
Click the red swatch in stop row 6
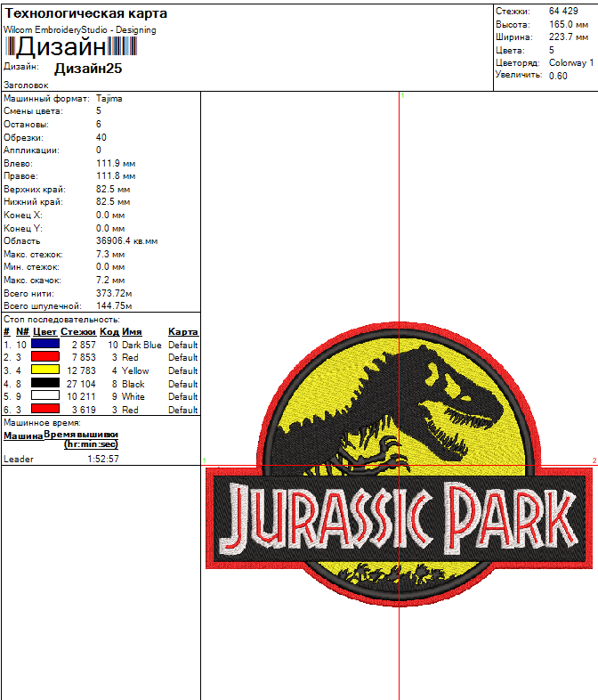(45, 409)
